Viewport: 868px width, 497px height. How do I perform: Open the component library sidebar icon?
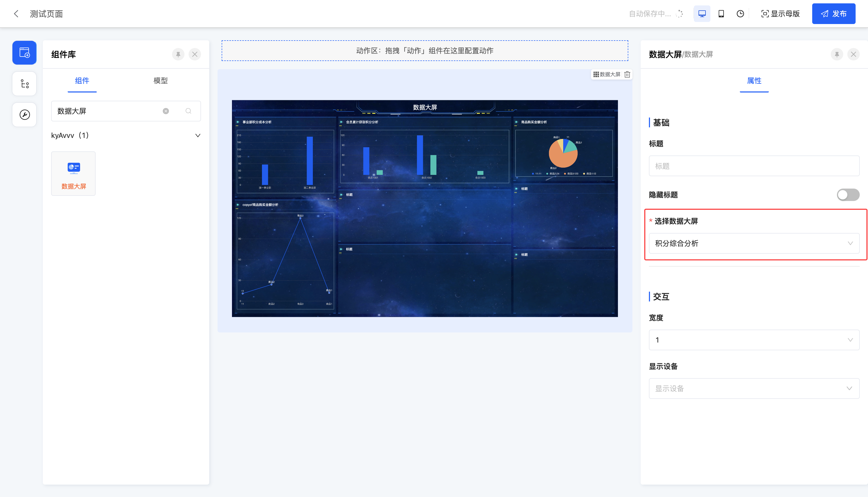tap(24, 53)
